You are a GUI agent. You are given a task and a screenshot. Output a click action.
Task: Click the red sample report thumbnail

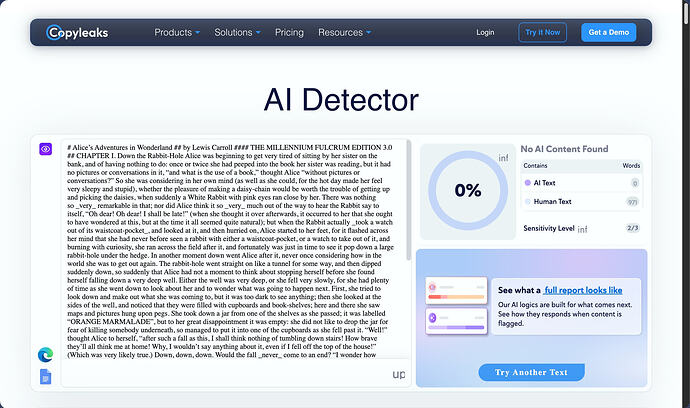click(x=456, y=291)
